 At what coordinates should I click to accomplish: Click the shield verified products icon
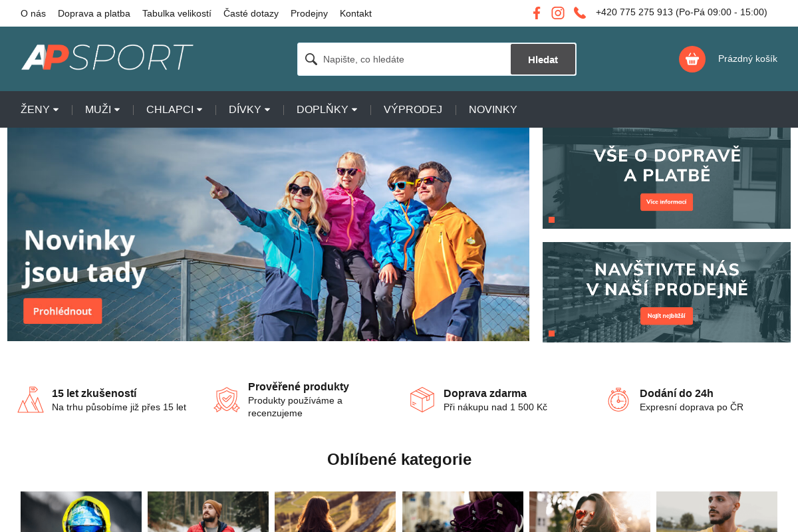(x=227, y=400)
